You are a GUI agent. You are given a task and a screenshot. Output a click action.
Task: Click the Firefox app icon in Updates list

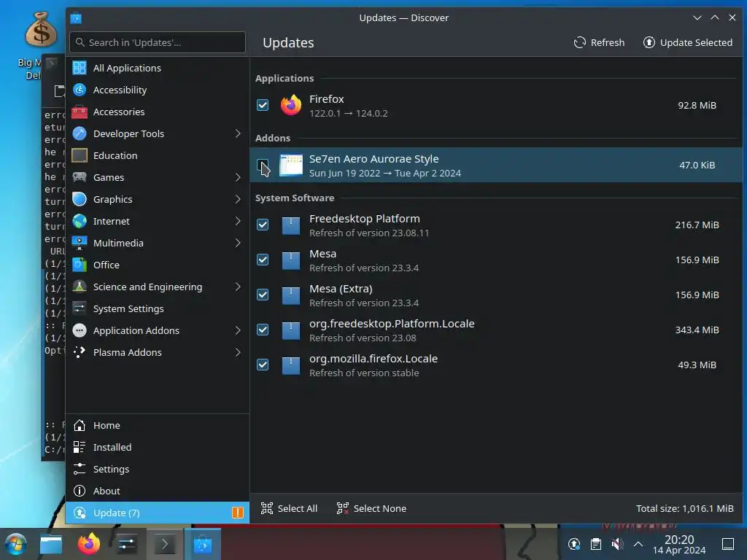click(x=290, y=105)
